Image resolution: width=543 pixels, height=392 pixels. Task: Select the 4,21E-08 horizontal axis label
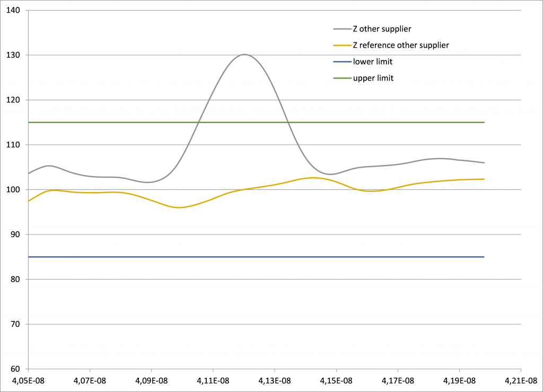coord(520,380)
